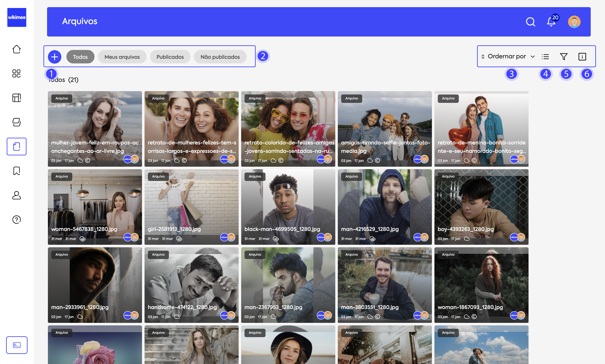Open the help question mark icon
The width and height of the screenshot is (605, 364).
click(x=16, y=220)
